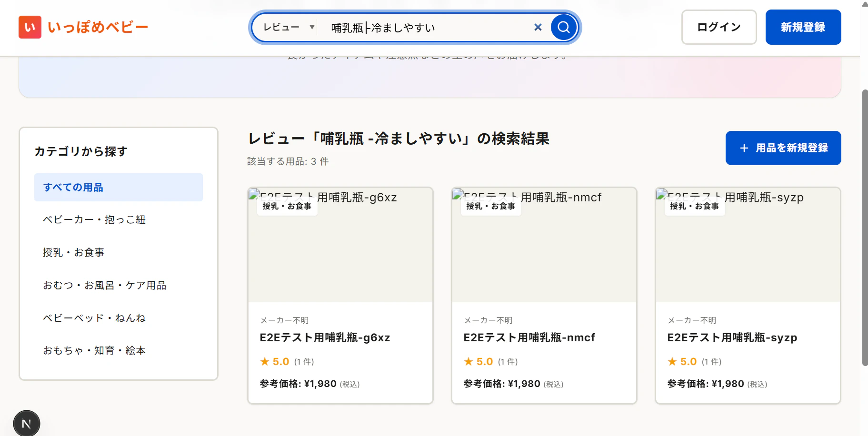This screenshot has width=868, height=436.
Task: Open the E2Eテスト用哺乳瓶-g6xz title link
Action: click(325, 337)
